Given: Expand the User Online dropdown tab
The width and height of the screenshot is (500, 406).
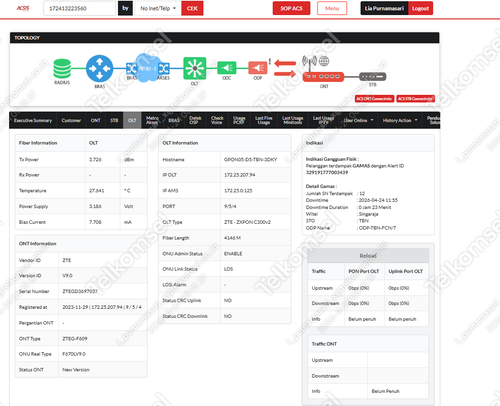Looking at the screenshot, I should [358, 120].
